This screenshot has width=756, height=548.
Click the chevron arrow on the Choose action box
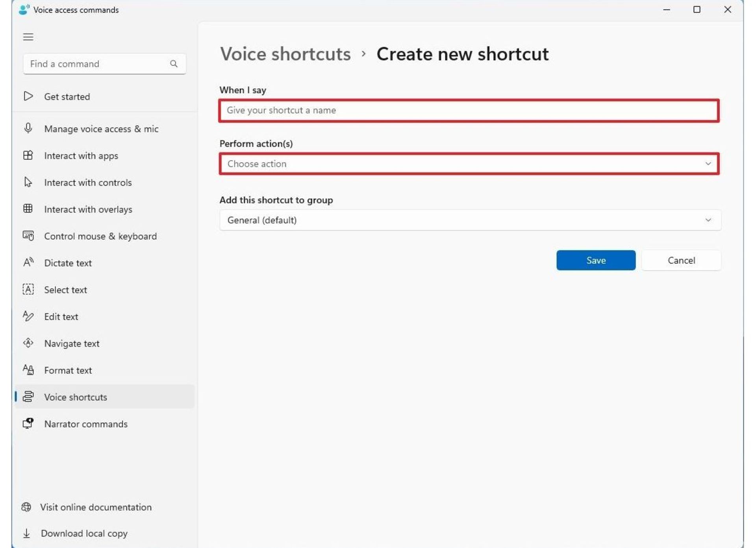[708, 164]
